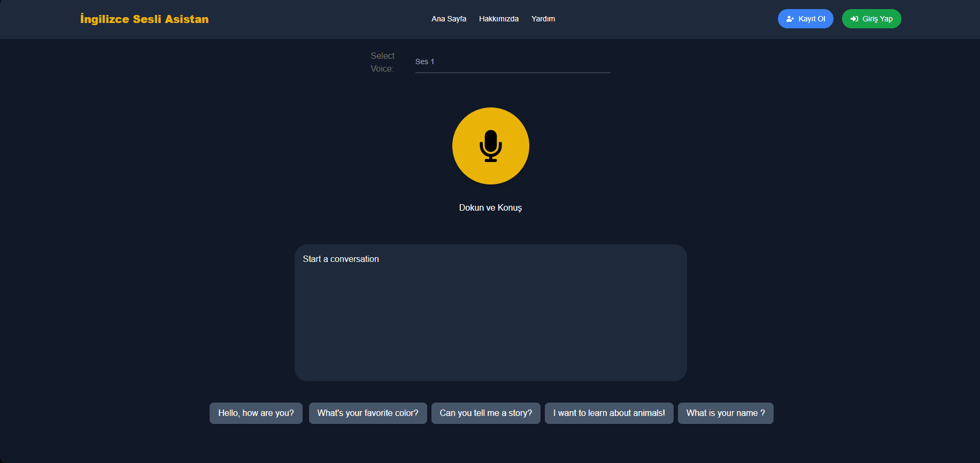The height and width of the screenshot is (463, 980).
Task: Go to Ana Sayfa
Action: click(449, 19)
